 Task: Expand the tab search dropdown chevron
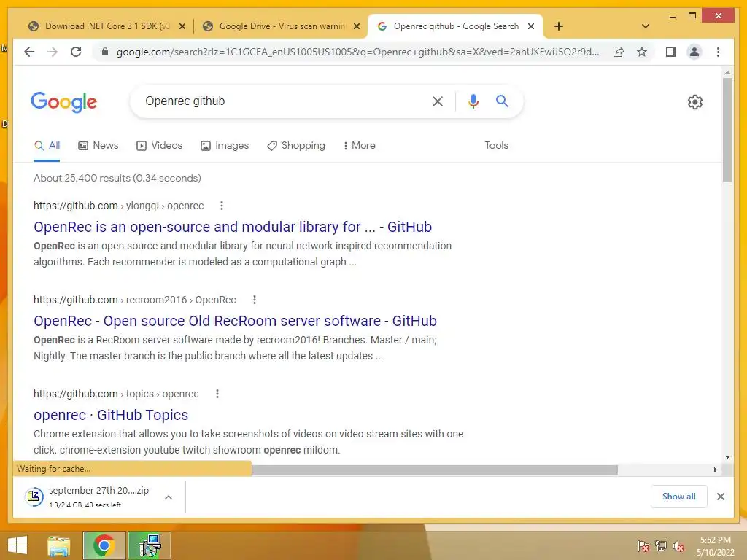tap(646, 26)
